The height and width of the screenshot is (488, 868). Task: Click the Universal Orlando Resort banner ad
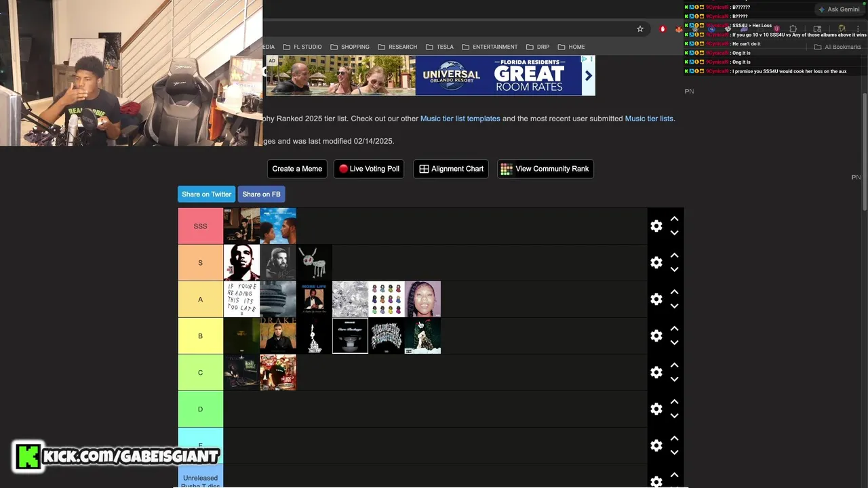(430, 75)
